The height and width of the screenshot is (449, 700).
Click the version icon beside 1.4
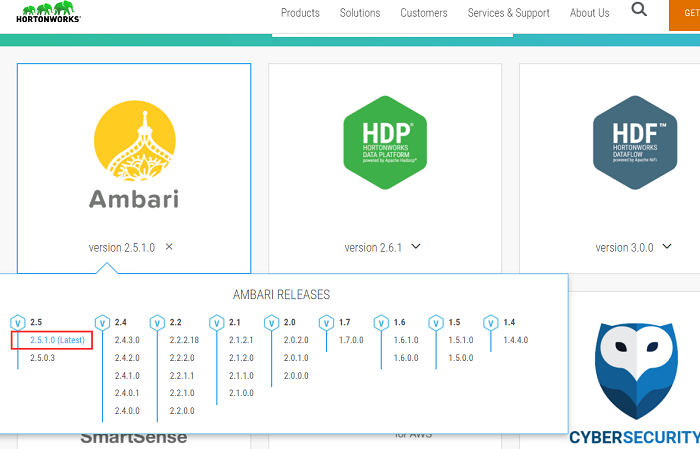point(491,322)
